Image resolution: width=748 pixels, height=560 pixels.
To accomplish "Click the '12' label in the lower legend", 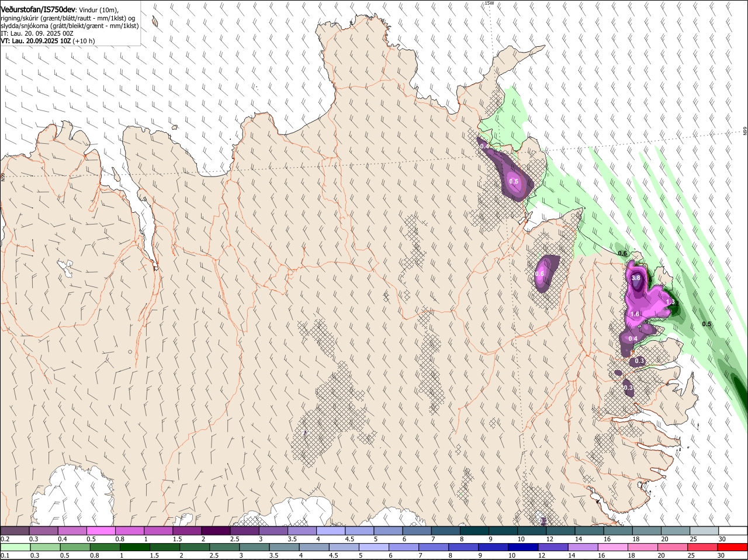I will (x=541, y=555).
